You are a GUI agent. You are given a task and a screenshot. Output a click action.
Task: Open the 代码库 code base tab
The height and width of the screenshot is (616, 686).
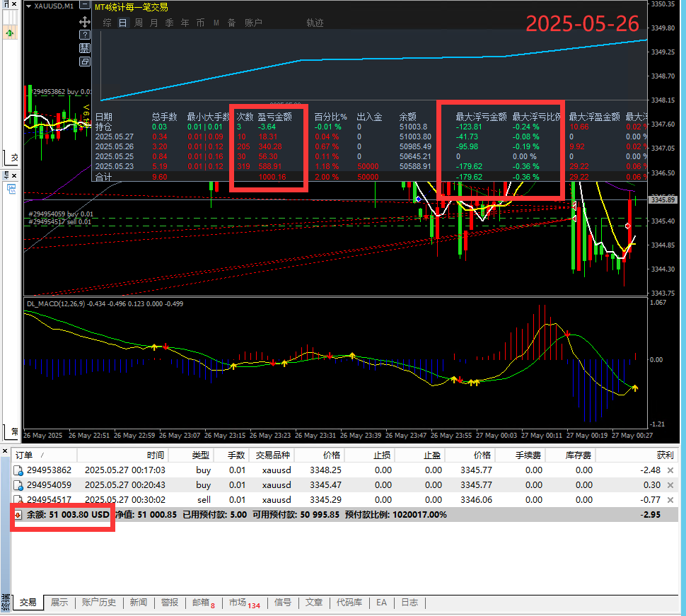[349, 603]
